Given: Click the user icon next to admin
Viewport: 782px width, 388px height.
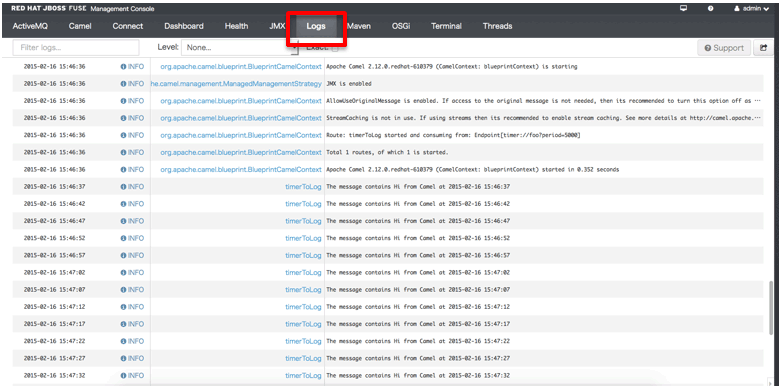Looking at the screenshot, I should click(736, 8).
